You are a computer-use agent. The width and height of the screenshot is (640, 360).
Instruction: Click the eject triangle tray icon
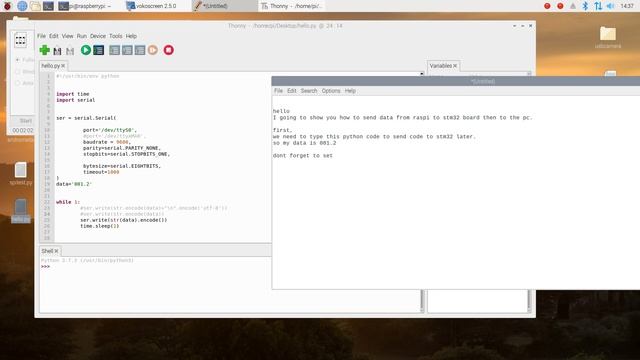573,6
